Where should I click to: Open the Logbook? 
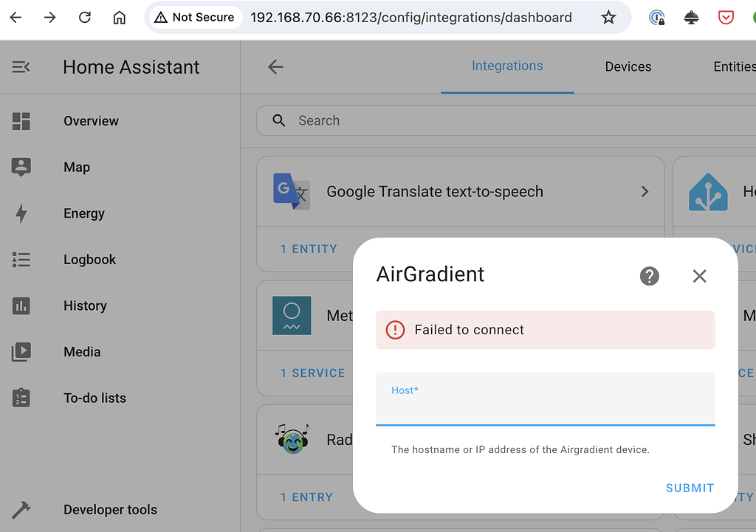89,259
